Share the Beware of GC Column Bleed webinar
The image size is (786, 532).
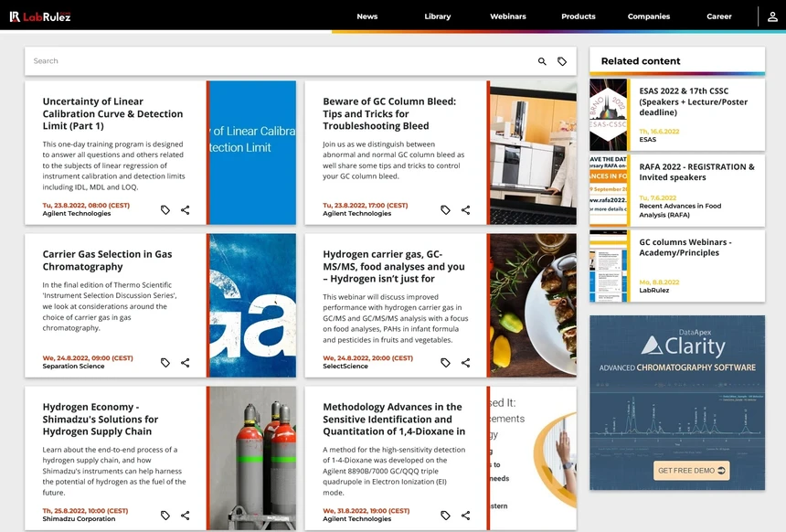pos(465,209)
